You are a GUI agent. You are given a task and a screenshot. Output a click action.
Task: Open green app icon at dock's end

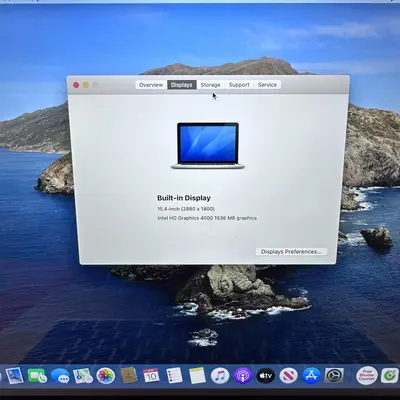click(389, 376)
